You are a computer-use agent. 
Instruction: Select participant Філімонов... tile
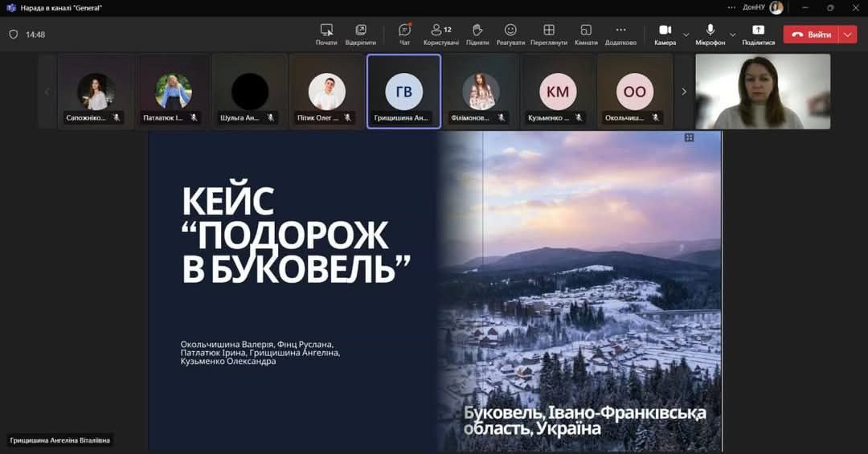[x=481, y=92]
